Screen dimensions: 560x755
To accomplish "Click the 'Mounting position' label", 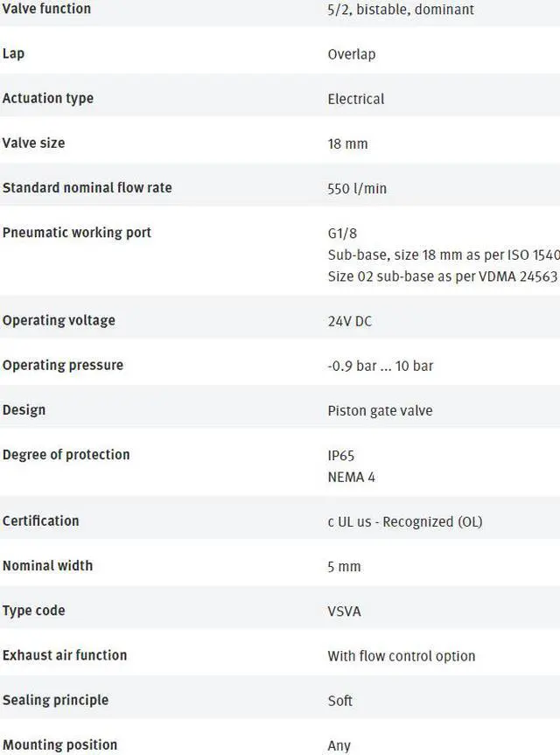I will click(x=59, y=745).
